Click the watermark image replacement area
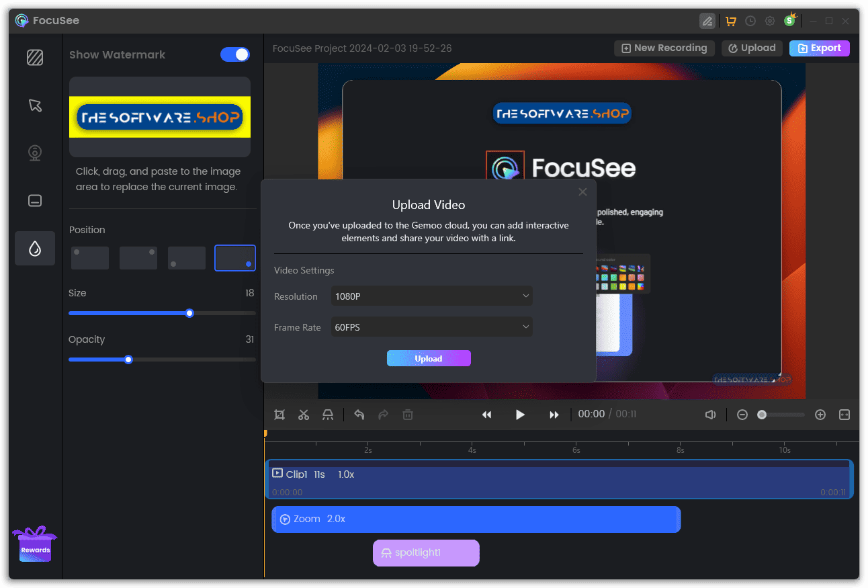The width and height of the screenshot is (868, 588). click(160, 117)
